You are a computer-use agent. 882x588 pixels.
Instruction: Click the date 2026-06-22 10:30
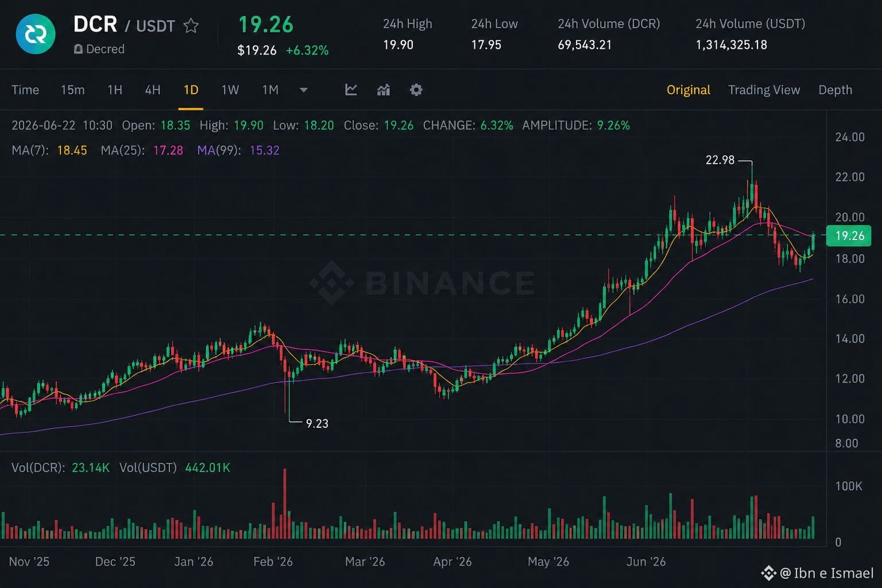(62, 125)
